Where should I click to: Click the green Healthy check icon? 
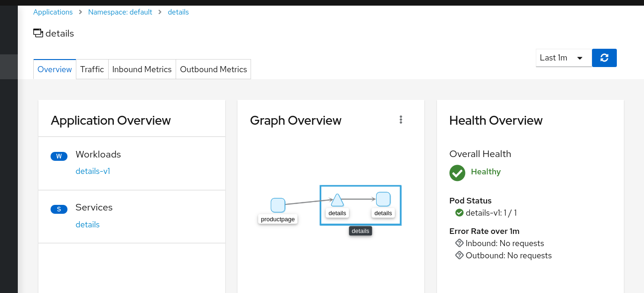coord(457,173)
